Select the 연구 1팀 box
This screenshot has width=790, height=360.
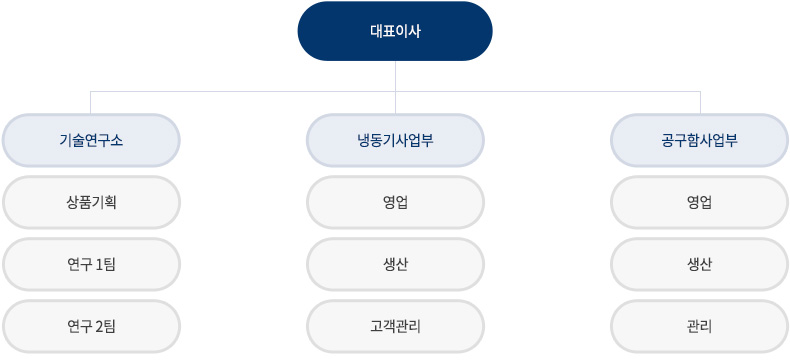click(91, 264)
